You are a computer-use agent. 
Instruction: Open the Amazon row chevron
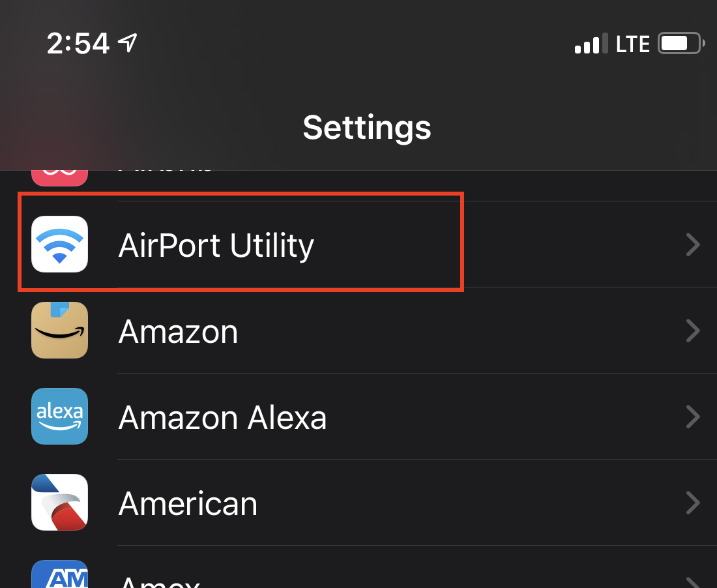pyautogui.click(x=694, y=331)
